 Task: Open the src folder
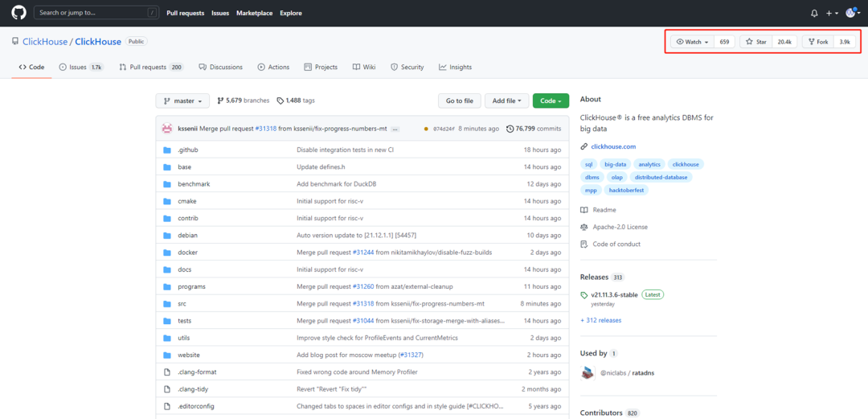tap(182, 304)
